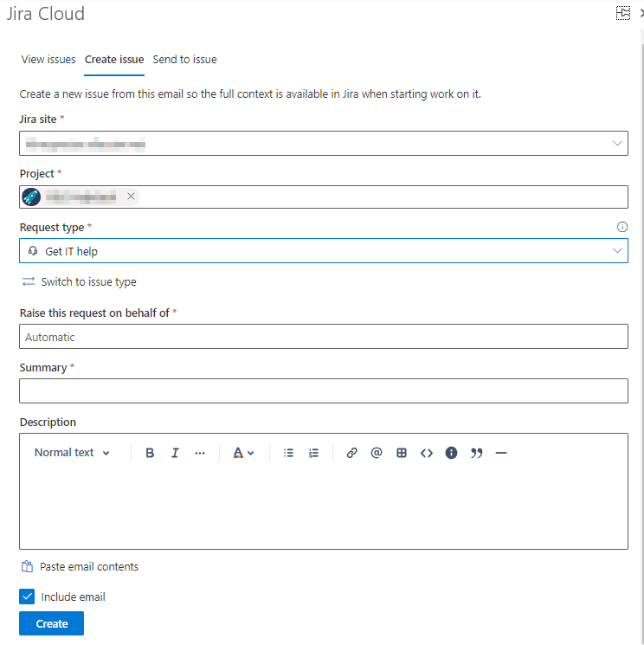644x645 pixels.
Task: Open the text color picker
Action: [x=244, y=453]
